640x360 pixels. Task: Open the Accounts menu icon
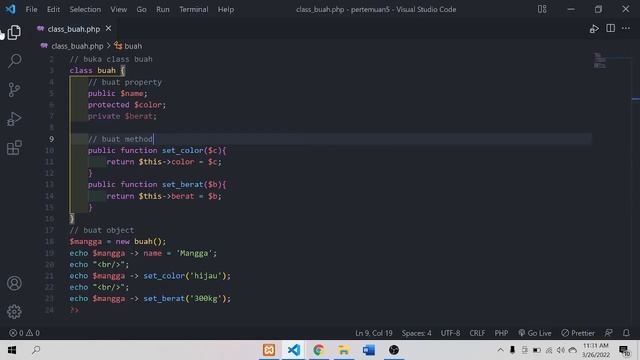tap(14, 283)
